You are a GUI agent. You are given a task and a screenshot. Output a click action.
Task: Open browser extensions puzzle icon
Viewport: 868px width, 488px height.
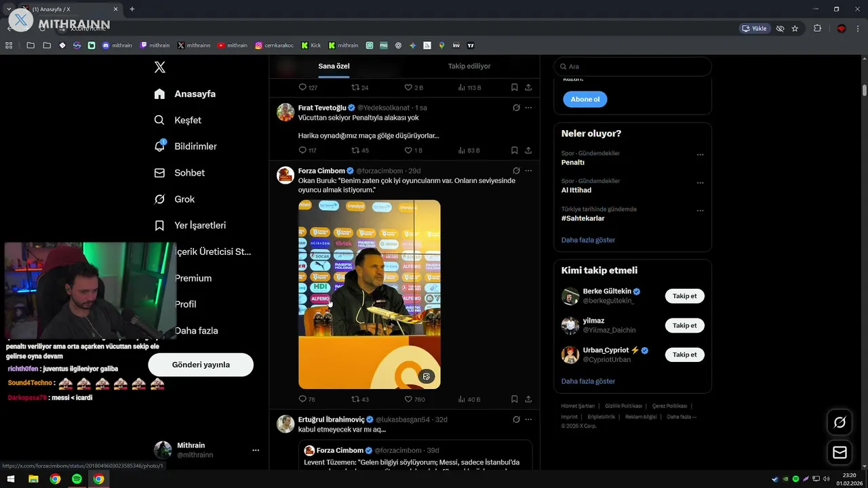click(x=817, y=28)
